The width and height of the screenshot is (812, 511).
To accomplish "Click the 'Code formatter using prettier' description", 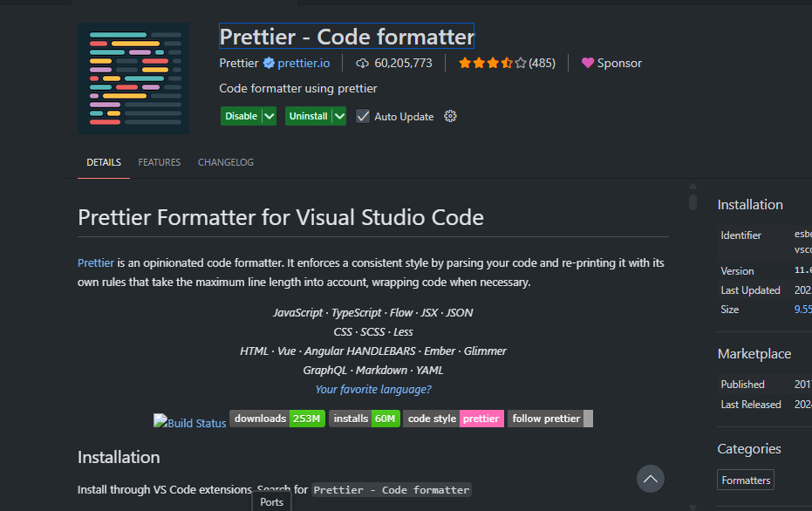I will (297, 89).
